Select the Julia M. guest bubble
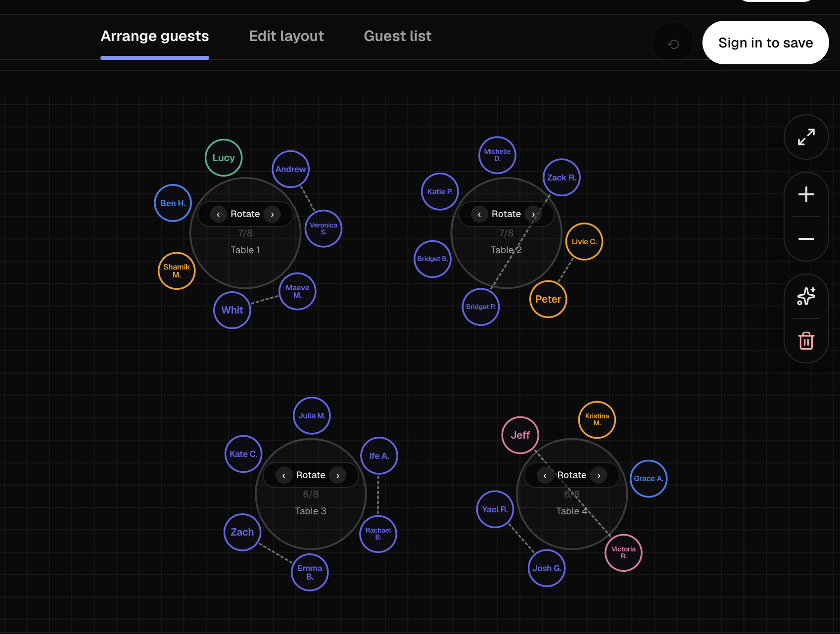 pyautogui.click(x=312, y=416)
